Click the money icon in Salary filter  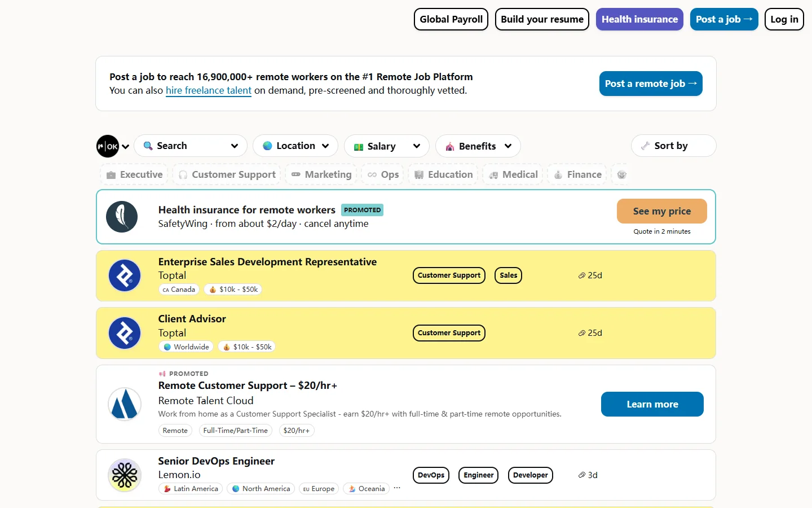click(x=359, y=147)
